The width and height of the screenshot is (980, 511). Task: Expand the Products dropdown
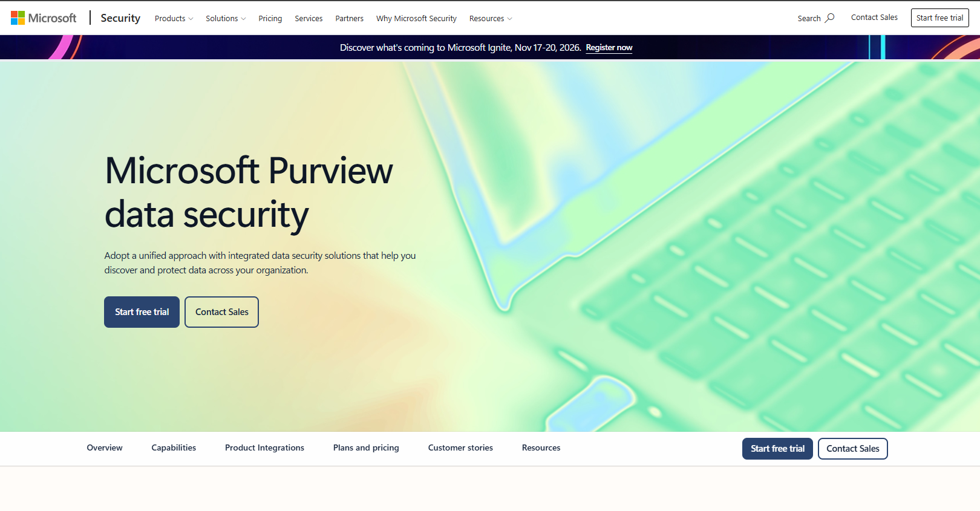tap(174, 19)
